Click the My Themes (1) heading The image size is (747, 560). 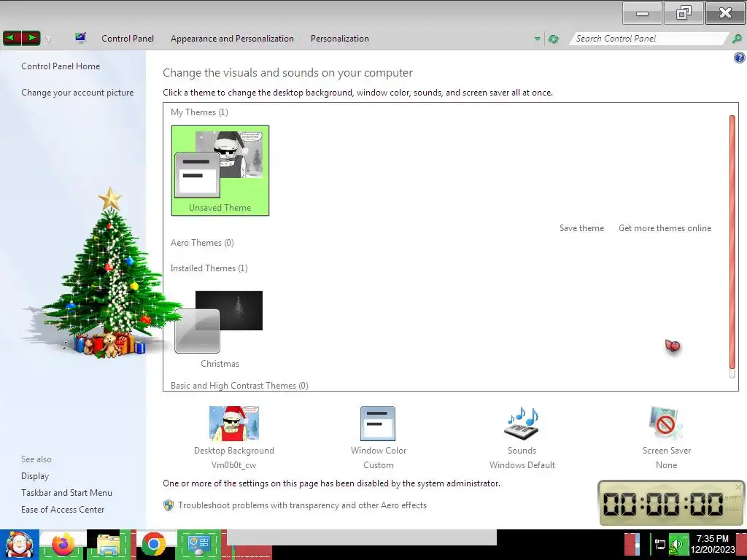click(199, 112)
